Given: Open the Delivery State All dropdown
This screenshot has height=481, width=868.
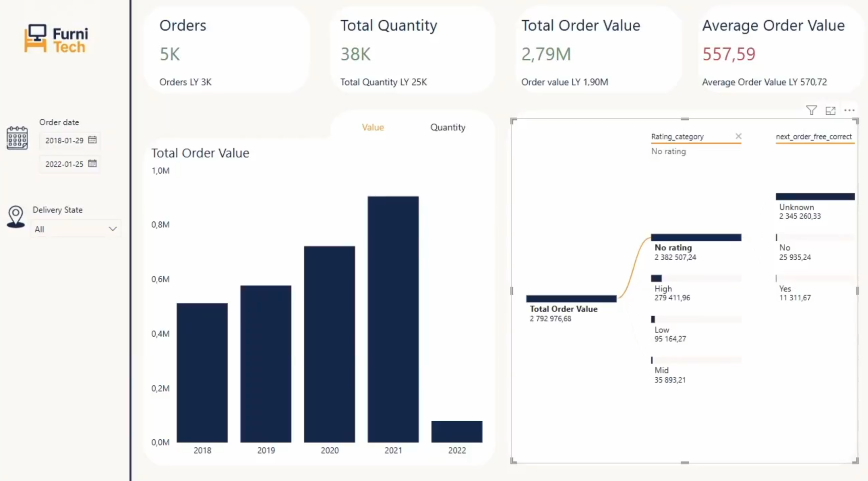Looking at the screenshot, I should tap(75, 229).
